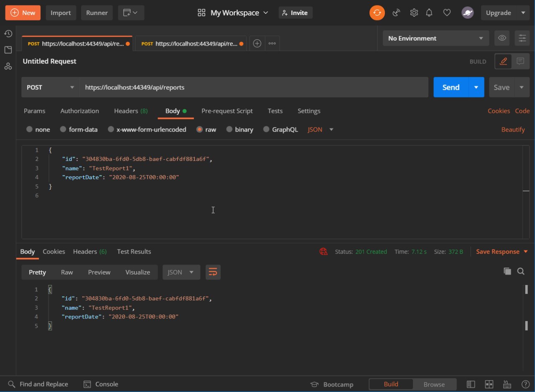
Task: Open APIs icon in left sidebar
Action: point(8,66)
